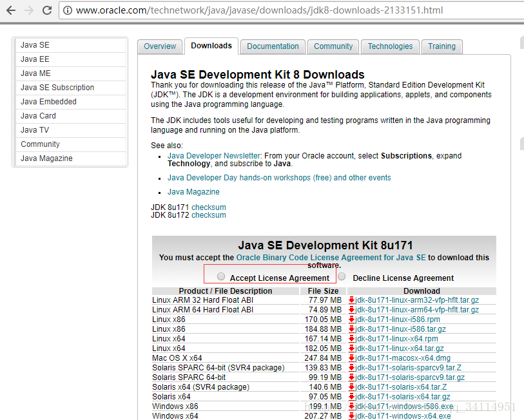Click Java SE Development Kit 8 Downloads heading
This screenshot has width=524, height=420.
coord(258,74)
